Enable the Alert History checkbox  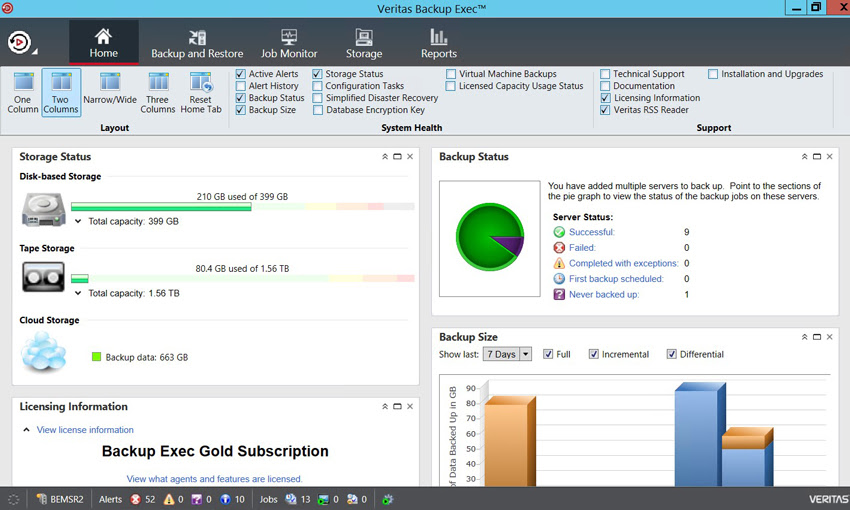[241, 86]
